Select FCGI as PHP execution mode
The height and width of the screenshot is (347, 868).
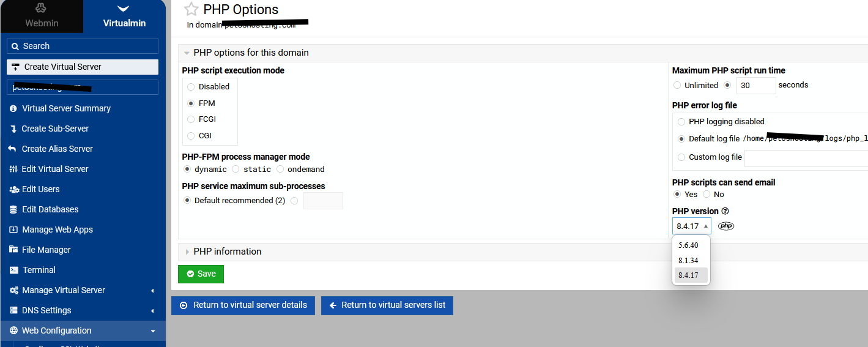click(191, 119)
